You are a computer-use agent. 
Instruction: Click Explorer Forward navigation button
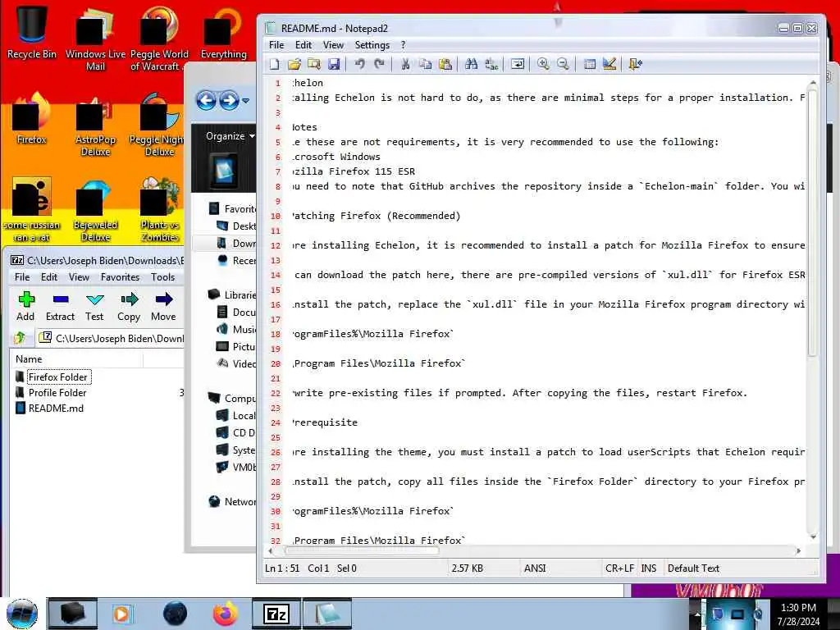pyautogui.click(x=230, y=100)
